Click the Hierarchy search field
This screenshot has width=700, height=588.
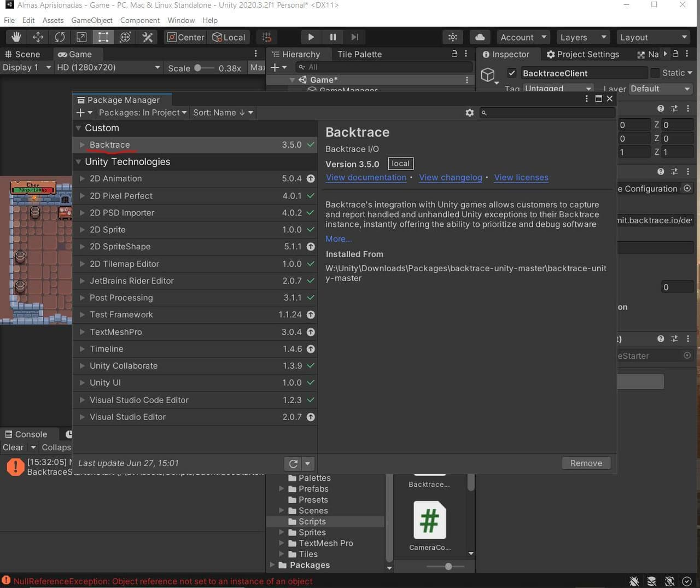[384, 67]
